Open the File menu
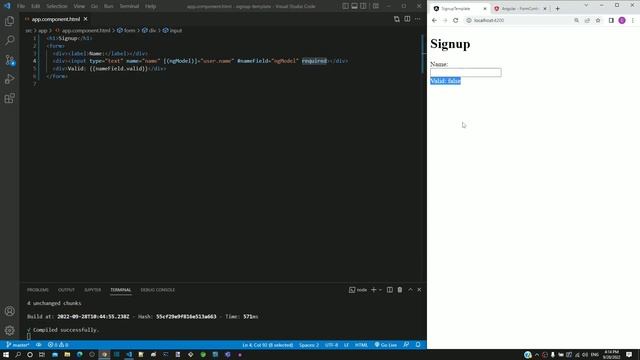Image resolution: width=640 pixels, height=360 pixels. (21, 6)
